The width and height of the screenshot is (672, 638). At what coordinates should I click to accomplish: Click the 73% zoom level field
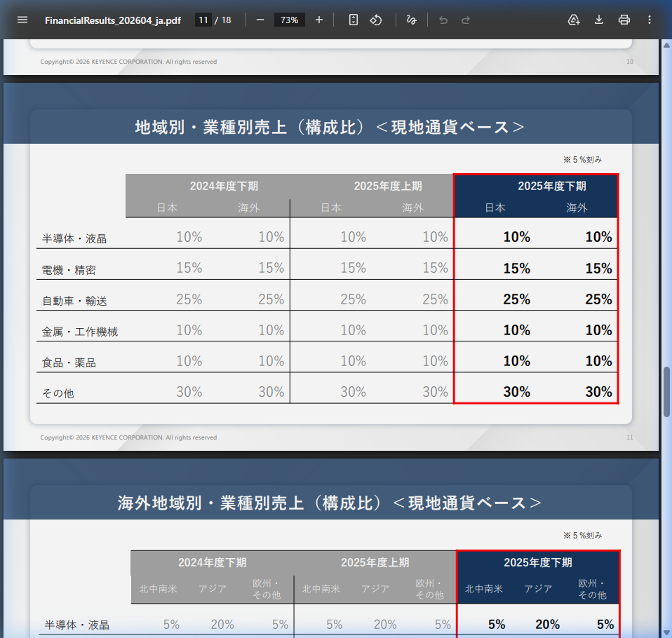(289, 20)
